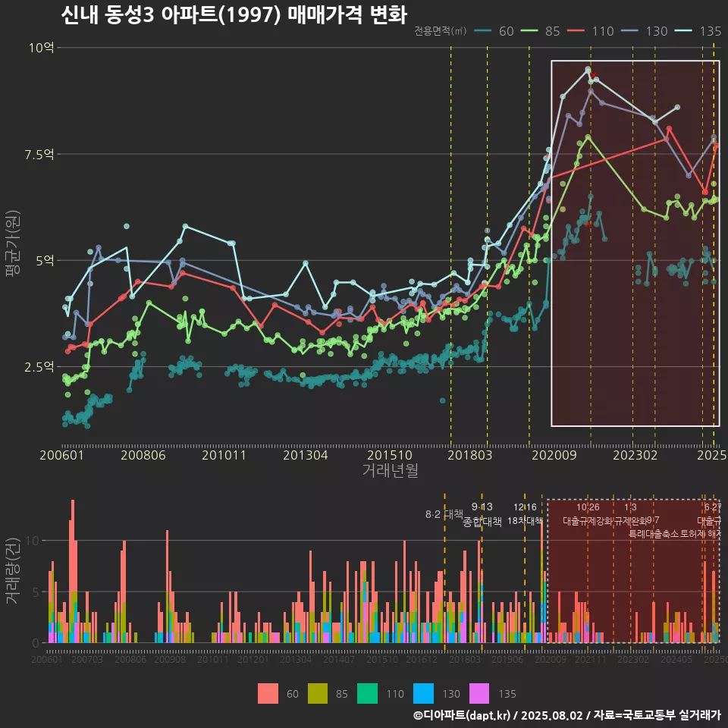The width and height of the screenshot is (728, 728).
Task: Click the 202111 tick under the volume chart
Action: (x=591, y=659)
